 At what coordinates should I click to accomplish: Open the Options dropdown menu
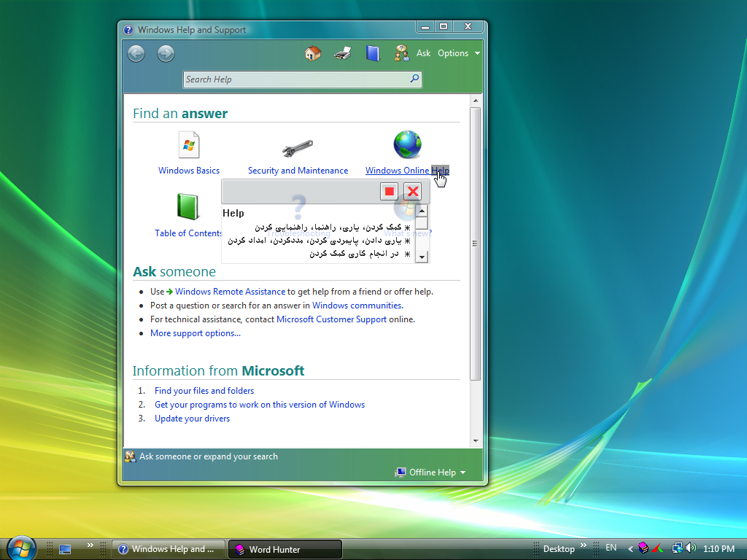458,53
